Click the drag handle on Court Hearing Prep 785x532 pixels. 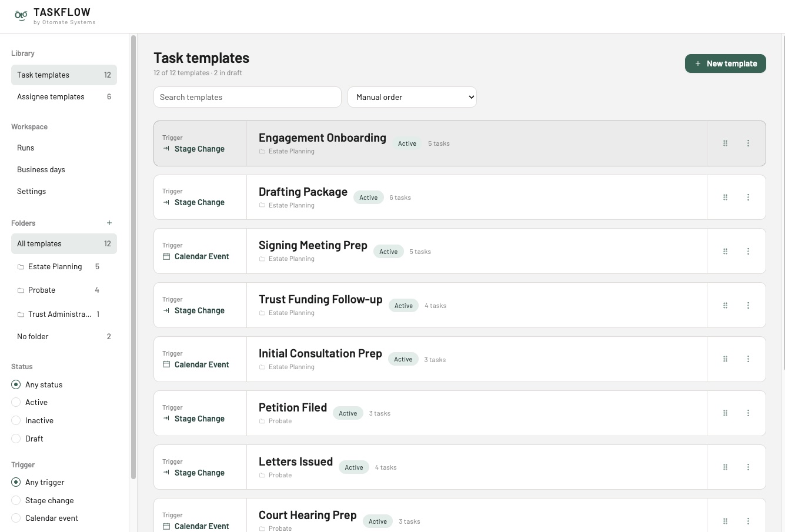coord(725,521)
